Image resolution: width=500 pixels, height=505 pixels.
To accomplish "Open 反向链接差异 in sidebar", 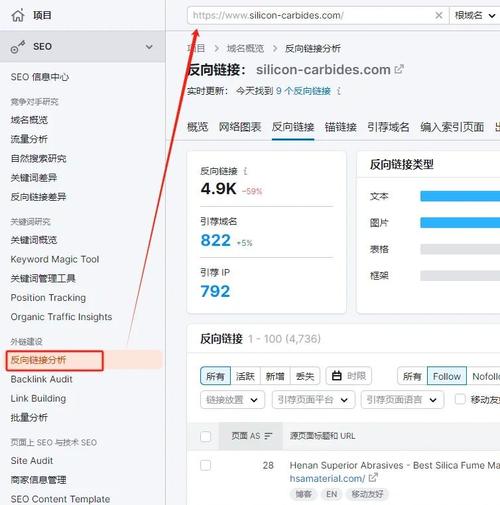I will pos(38,197).
